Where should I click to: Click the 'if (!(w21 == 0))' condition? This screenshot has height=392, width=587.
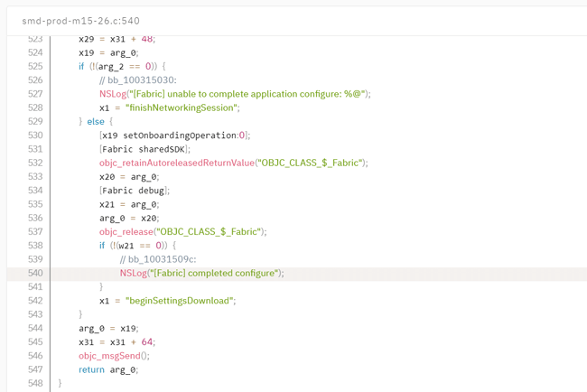click(x=134, y=246)
